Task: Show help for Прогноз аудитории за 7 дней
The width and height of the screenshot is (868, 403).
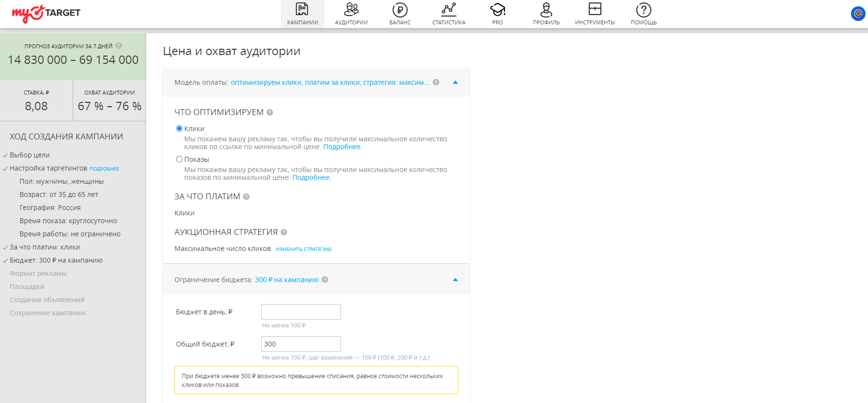Action: 118,46
